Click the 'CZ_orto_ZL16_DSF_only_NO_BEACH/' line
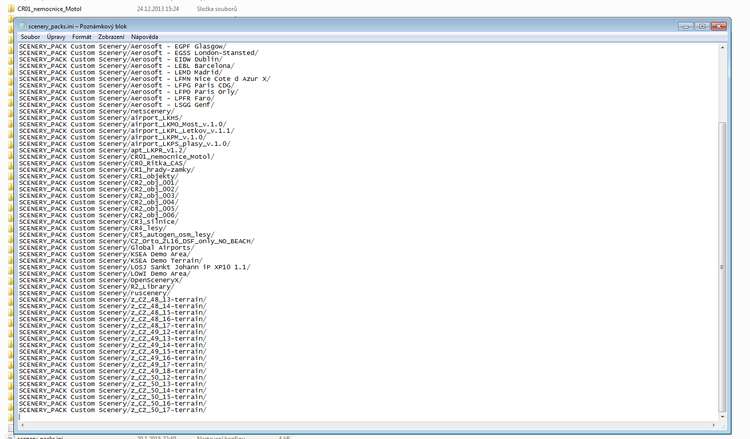Viewport: 750px width, 439px height. (x=137, y=241)
